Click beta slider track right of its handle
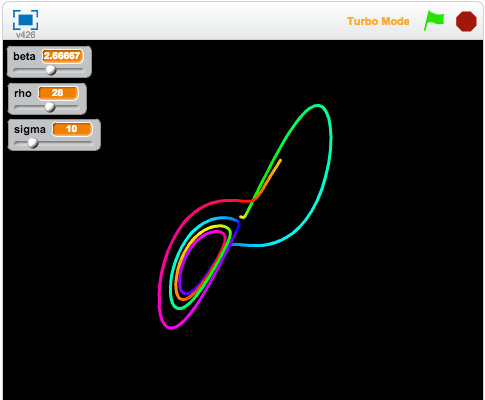 point(69,70)
